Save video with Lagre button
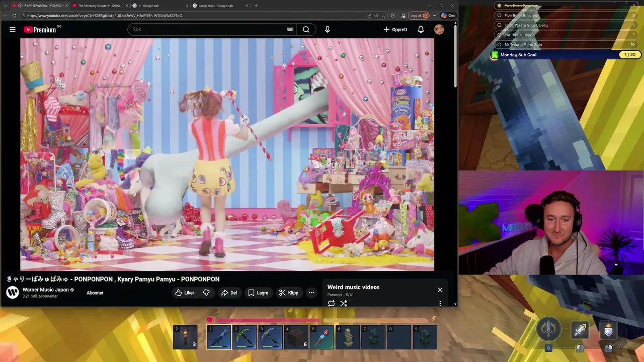Screen dimensions: 644x362 258,293
